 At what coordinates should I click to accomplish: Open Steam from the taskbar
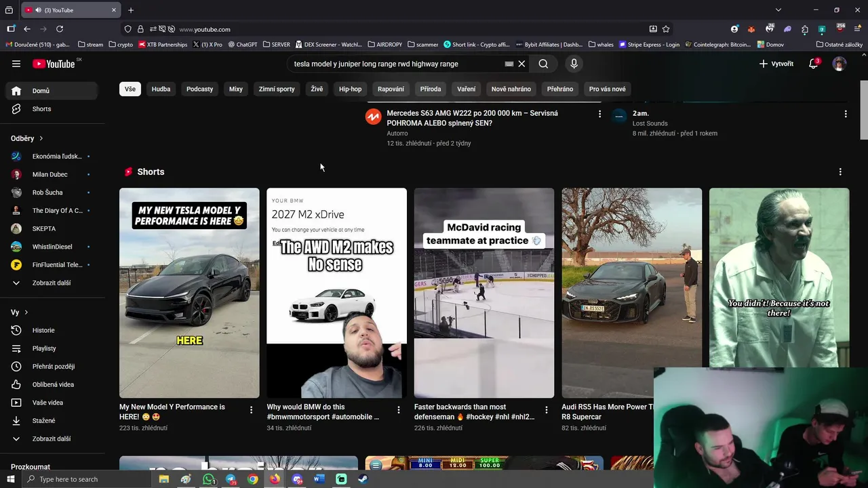coord(363,479)
